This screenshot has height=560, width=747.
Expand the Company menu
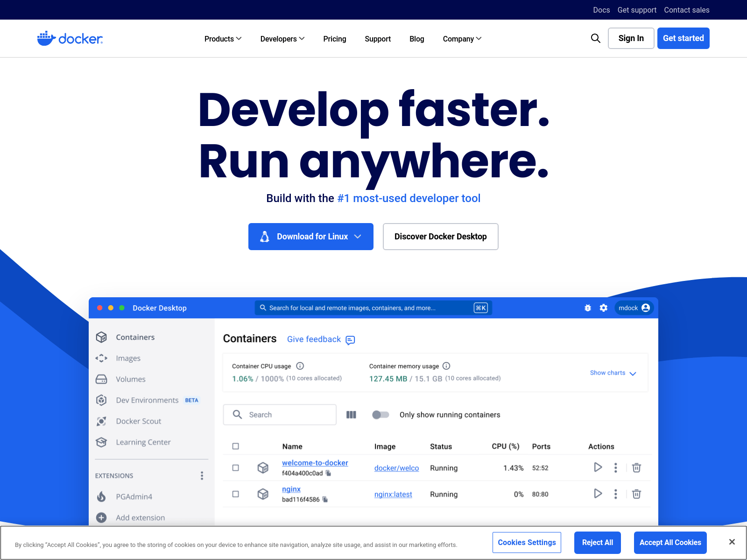click(x=462, y=39)
